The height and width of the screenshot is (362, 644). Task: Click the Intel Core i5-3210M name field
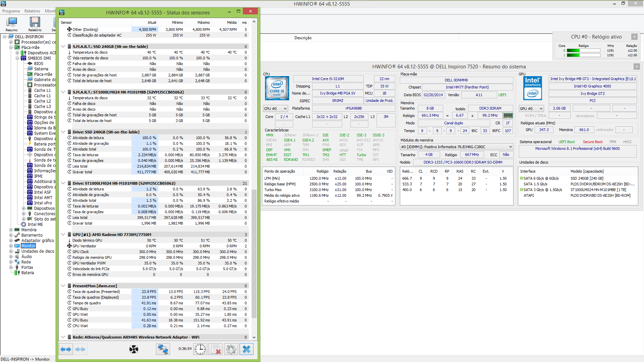pos(328,79)
